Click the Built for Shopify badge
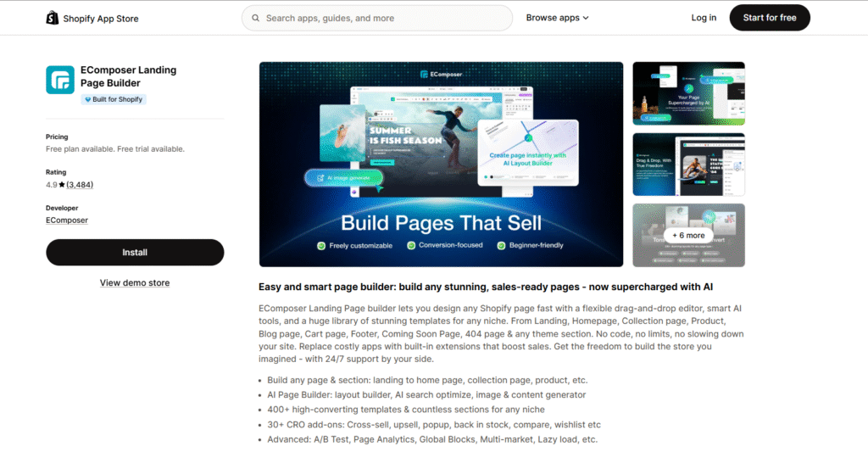 tap(114, 100)
